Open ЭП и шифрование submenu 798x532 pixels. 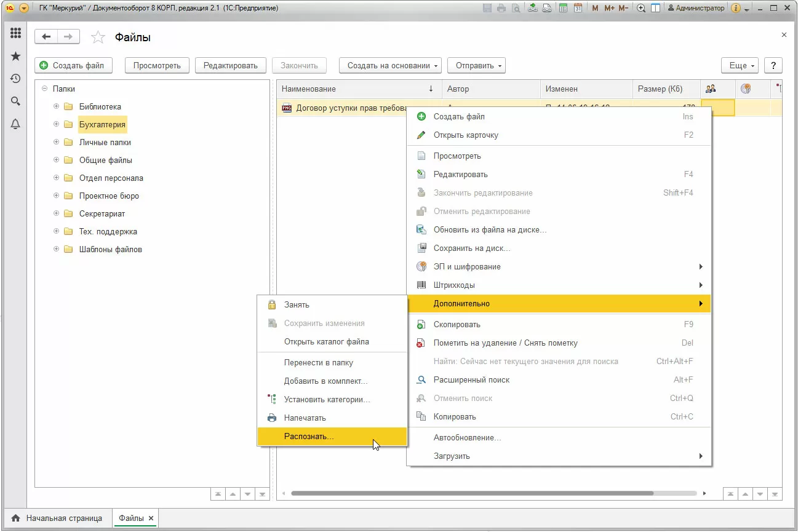click(x=559, y=266)
